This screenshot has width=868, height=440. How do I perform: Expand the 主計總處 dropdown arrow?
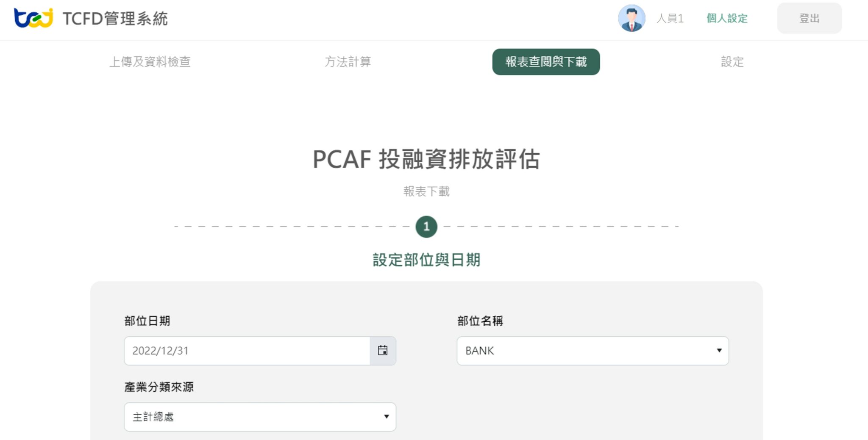coord(386,417)
